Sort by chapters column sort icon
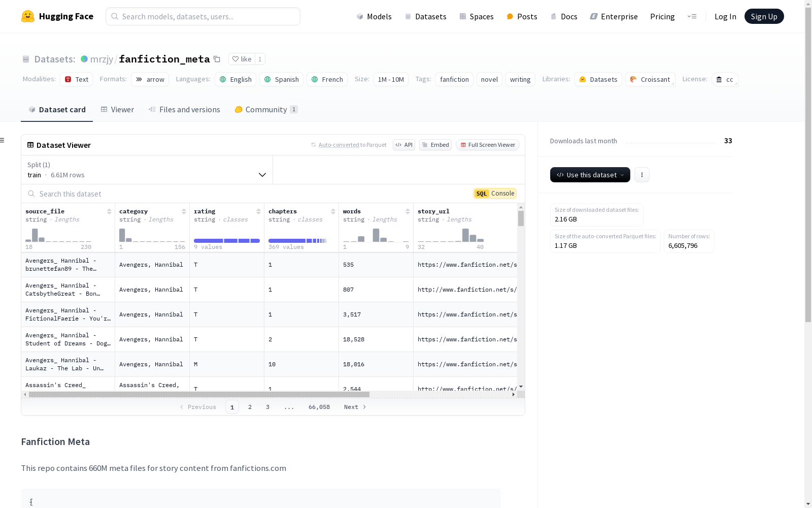 point(333,211)
